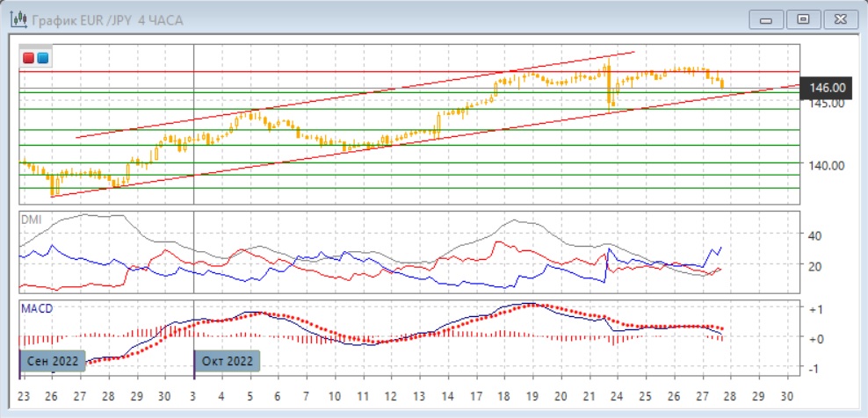Click the red square chart icon
This screenshot has height=418, width=868.
[30, 58]
